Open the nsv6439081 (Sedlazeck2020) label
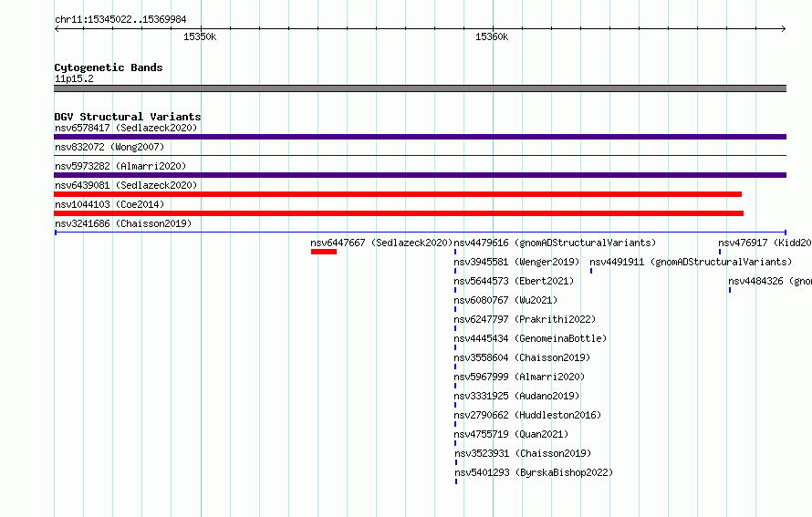Viewport: 812px width, 517px height. click(x=126, y=185)
